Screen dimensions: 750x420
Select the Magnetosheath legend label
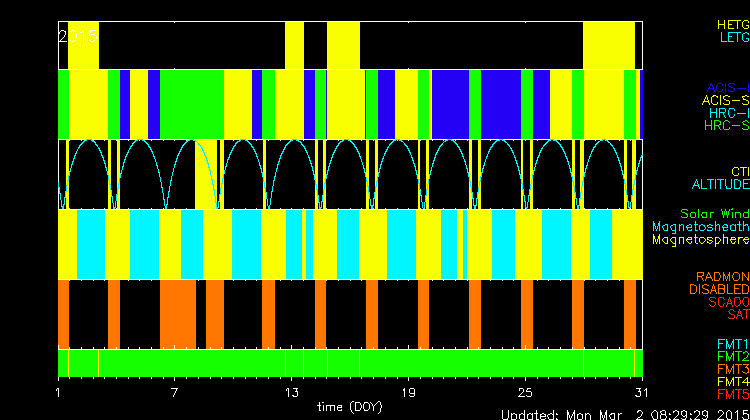[x=700, y=227]
